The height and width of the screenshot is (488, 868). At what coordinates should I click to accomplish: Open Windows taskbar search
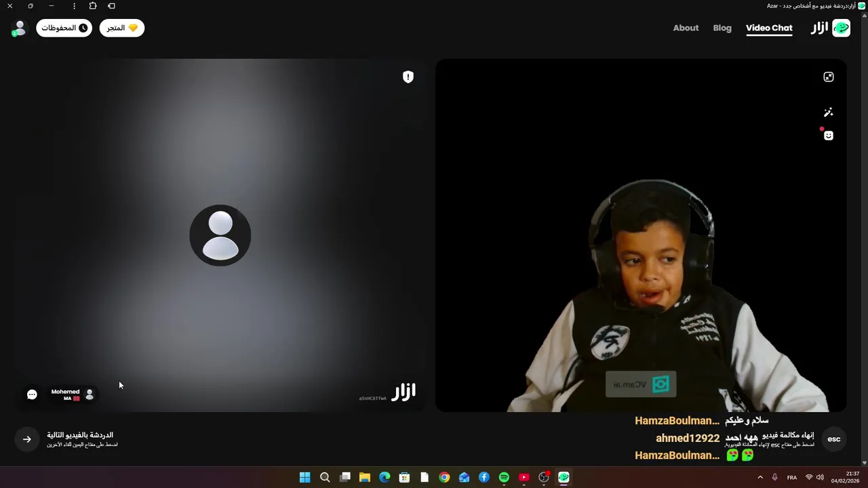coord(325,477)
